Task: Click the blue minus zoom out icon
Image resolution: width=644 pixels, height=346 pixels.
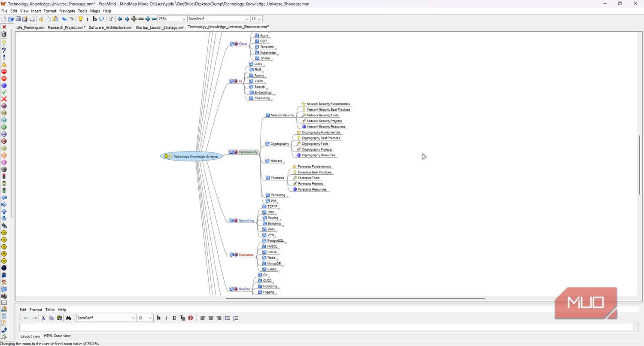Action: 154,19
